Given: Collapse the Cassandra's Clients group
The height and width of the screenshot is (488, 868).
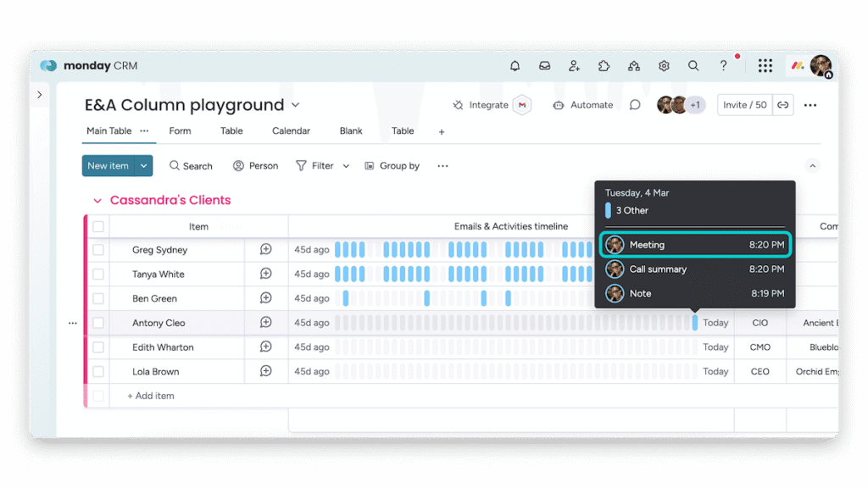Looking at the screenshot, I should point(97,200).
